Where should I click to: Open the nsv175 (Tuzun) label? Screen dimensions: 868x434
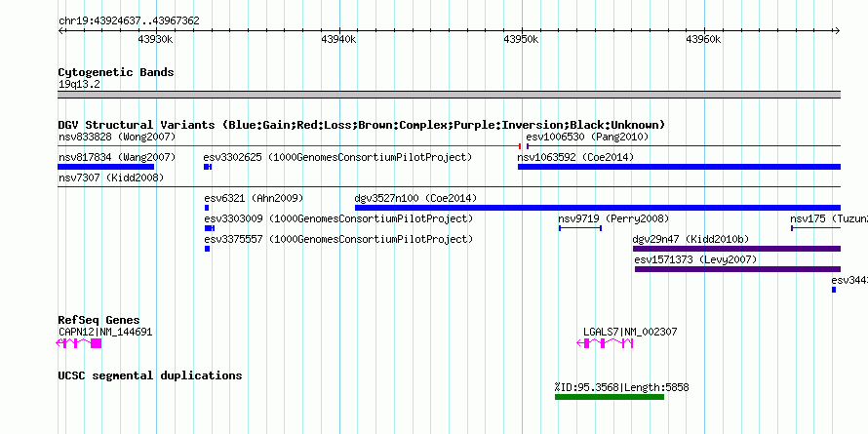point(829,218)
